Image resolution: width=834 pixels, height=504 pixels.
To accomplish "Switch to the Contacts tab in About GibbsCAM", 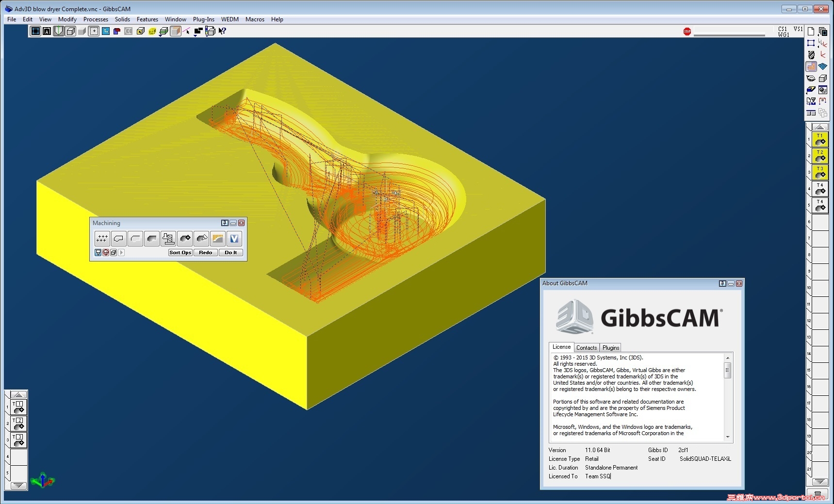I will pos(587,348).
